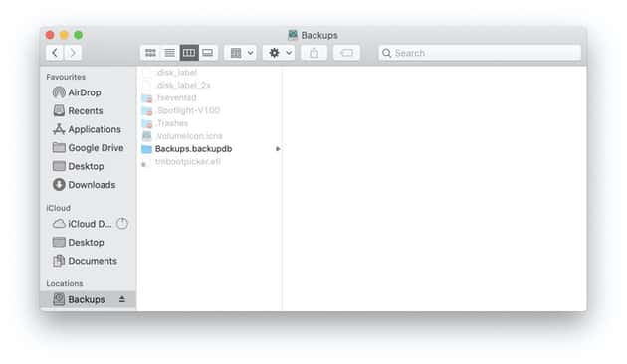This screenshot has width=627, height=364.
Task: Switch to icon view
Action: (150, 53)
